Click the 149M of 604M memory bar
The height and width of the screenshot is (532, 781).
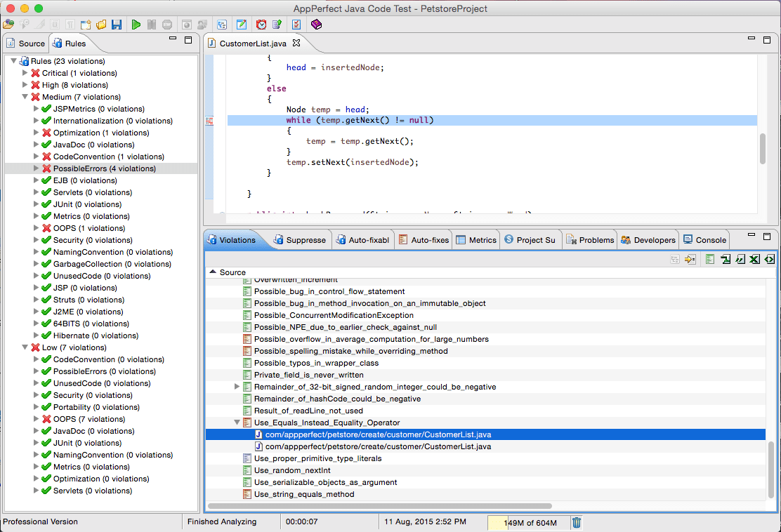pyautogui.click(x=529, y=523)
